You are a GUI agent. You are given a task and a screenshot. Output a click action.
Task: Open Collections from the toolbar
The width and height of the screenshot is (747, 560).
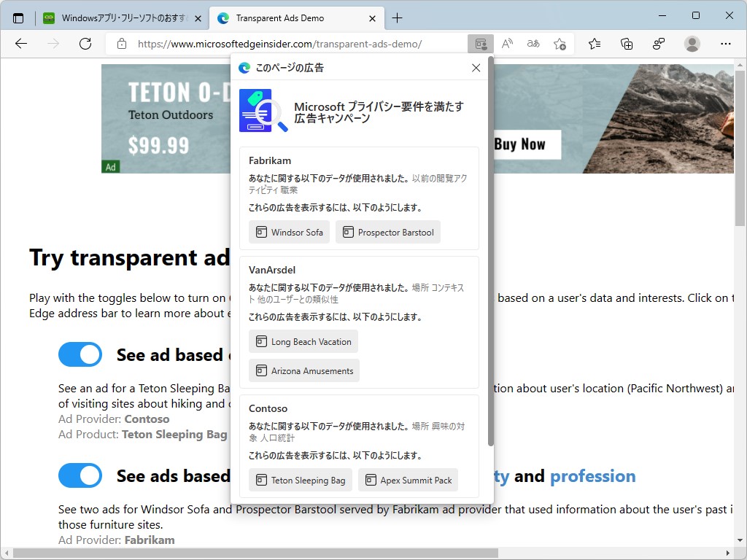627,44
